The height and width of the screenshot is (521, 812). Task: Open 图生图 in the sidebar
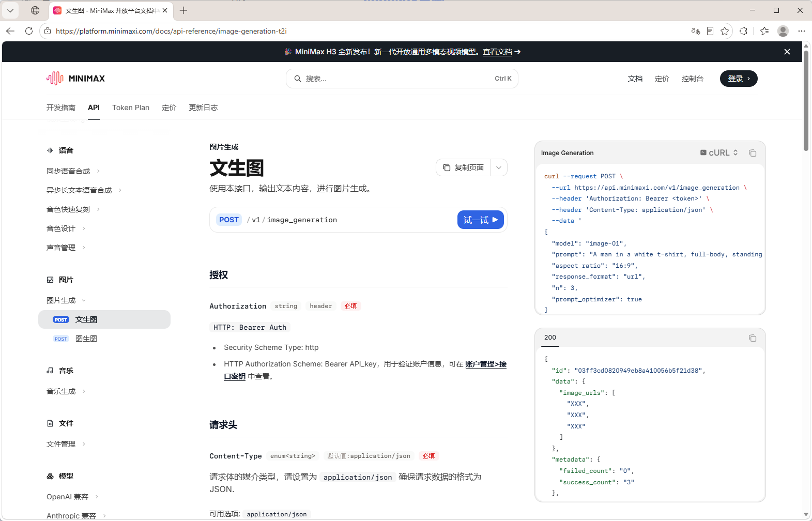(x=104, y=339)
